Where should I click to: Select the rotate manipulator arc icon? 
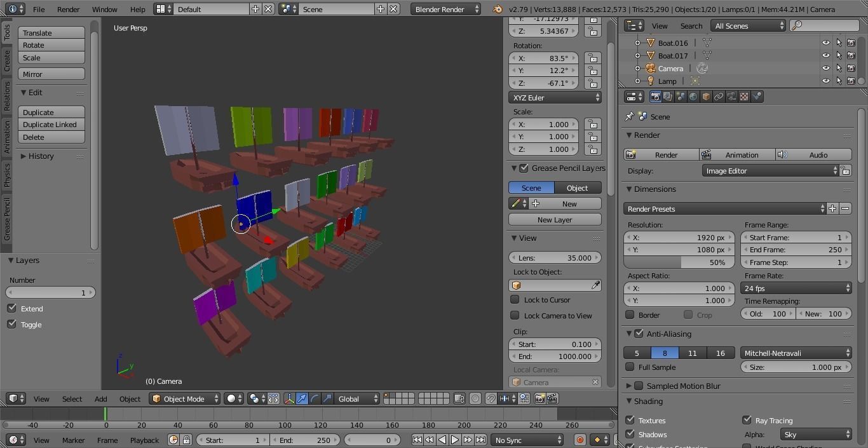pos(315,398)
